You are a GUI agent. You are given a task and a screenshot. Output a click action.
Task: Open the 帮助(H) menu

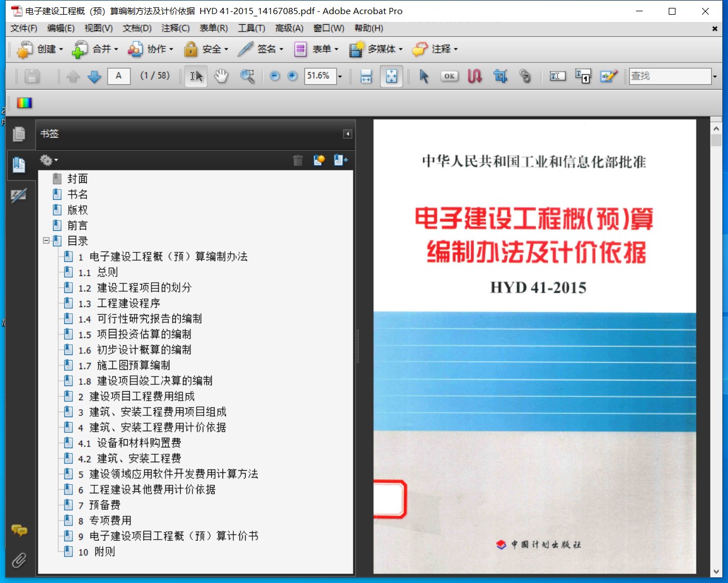(369, 28)
